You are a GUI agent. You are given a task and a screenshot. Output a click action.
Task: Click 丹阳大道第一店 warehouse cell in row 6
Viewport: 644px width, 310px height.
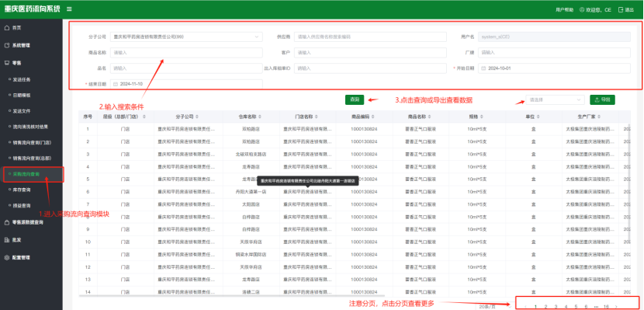click(251, 192)
